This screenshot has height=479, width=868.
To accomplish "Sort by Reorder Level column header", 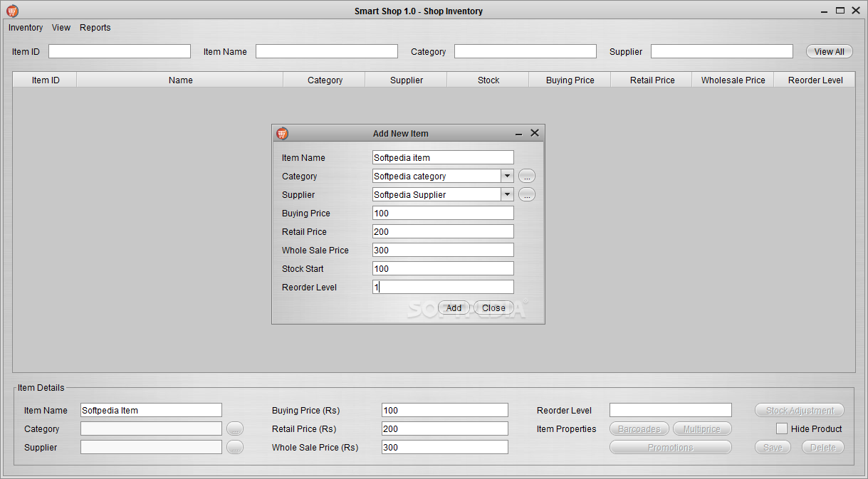I will [815, 80].
